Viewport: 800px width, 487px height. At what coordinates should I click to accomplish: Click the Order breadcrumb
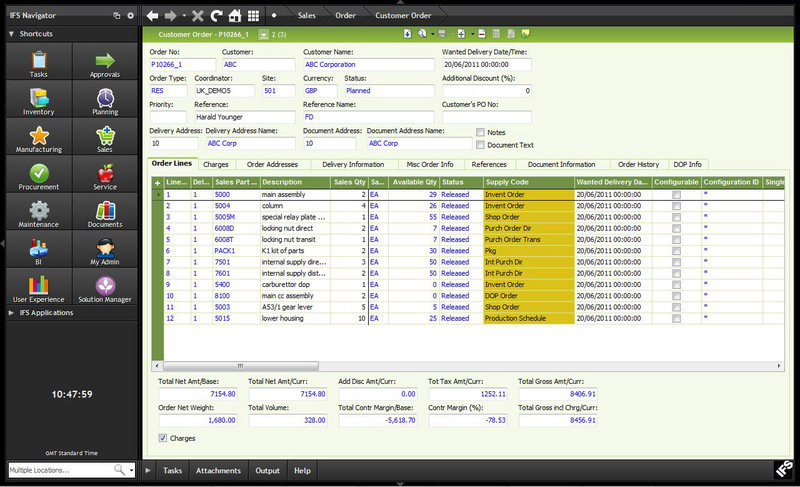pos(345,16)
